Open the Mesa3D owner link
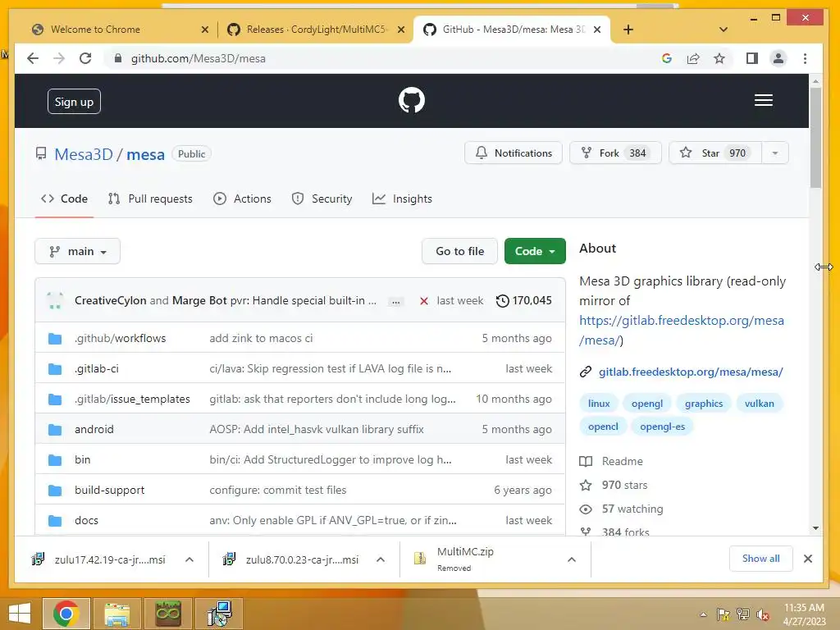Viewport: 840px width, 630px height. click(x=84, y=154)
